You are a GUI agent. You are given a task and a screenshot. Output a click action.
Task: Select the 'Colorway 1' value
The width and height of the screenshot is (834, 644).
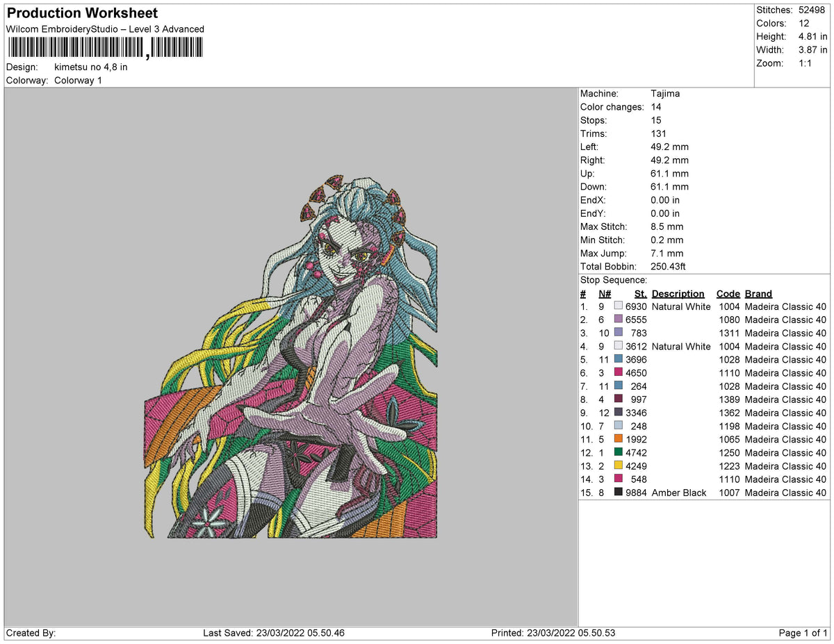coord(78,81)
